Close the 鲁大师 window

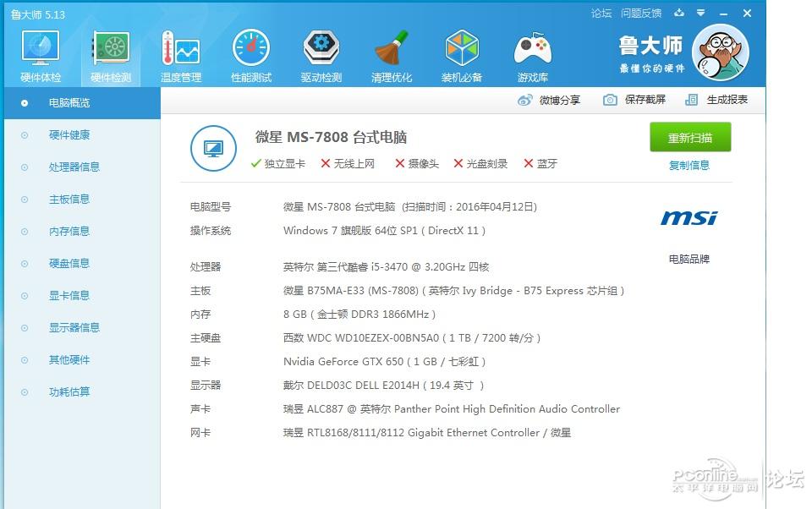click(747, 14)
